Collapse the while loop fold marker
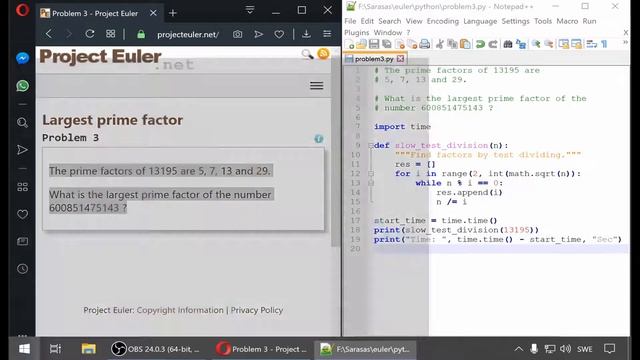This screenshot has width=640, height=360. point(371,183)
